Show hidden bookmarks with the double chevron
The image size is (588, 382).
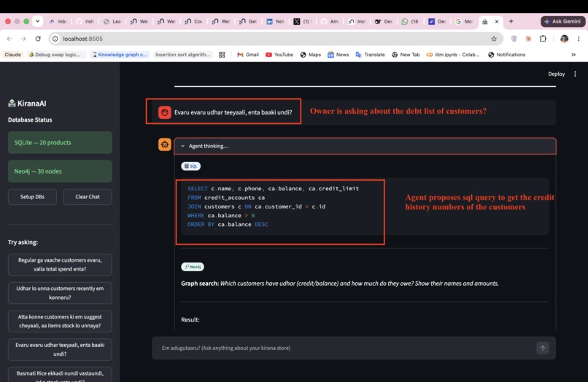tap(573, 55)
